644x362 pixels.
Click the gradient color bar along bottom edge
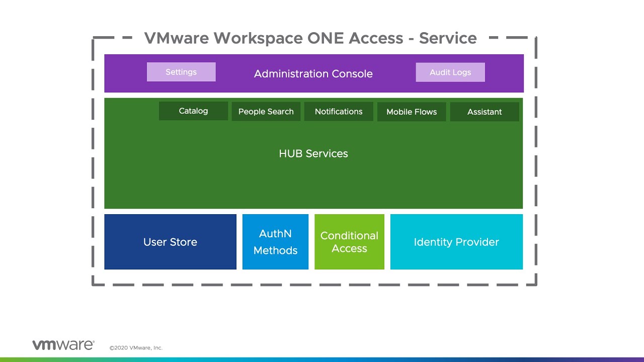click(x=322, y=359)
